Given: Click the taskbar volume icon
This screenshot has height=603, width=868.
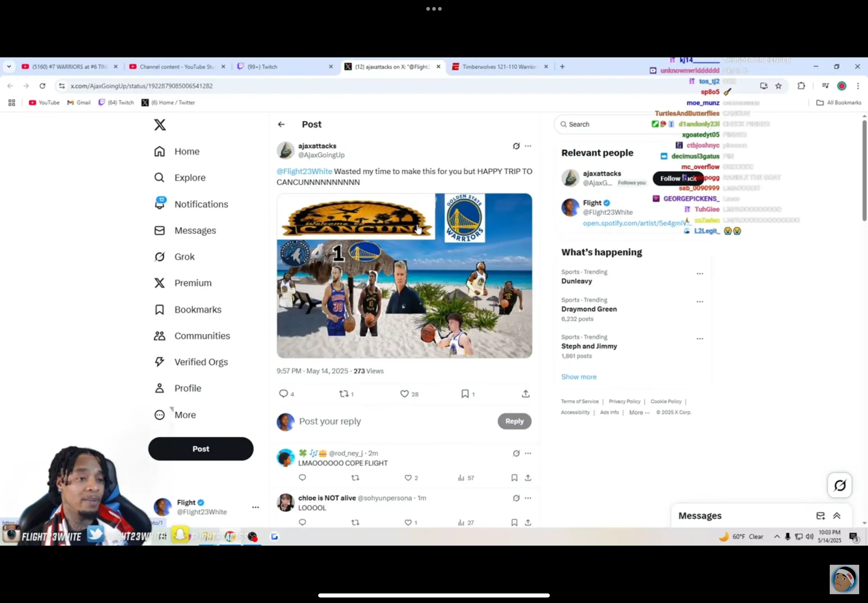Looking at the screenshot, I should (809, 536).
